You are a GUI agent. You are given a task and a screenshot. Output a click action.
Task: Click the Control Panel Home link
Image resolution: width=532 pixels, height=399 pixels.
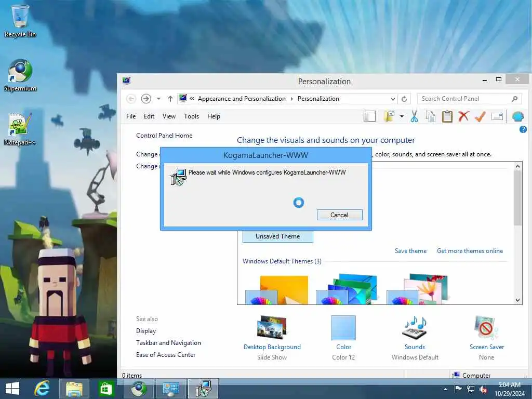[x=164, y=136]
